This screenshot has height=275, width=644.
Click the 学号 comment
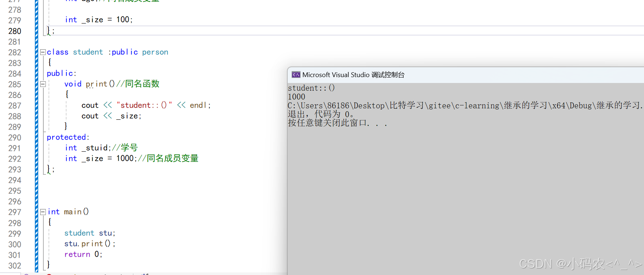coord(125,148)
